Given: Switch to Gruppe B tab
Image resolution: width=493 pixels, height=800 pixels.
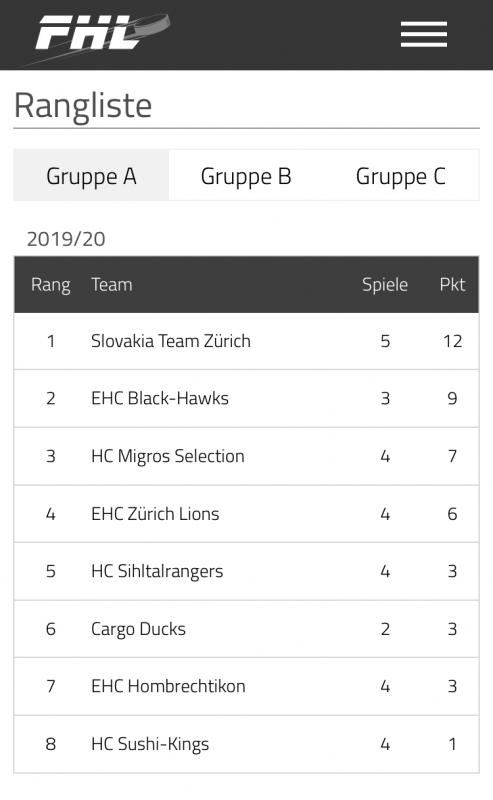Looking at the screenshot, I should point(246,176).
